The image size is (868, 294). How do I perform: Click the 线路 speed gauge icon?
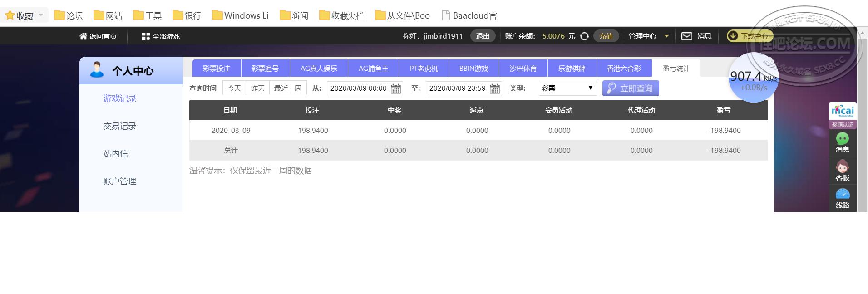842,194
